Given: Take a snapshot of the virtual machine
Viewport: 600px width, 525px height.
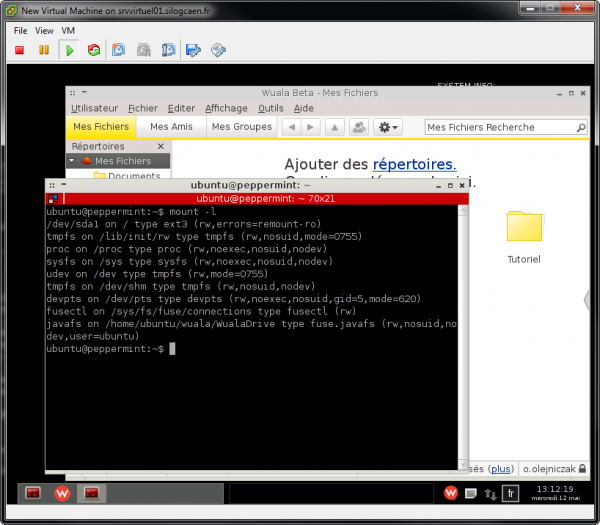Looking at the screenshot, I should [118, 50].
